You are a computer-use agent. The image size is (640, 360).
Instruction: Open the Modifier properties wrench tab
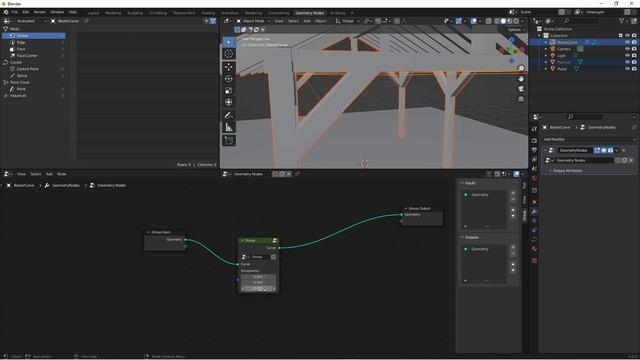(534, 211)
